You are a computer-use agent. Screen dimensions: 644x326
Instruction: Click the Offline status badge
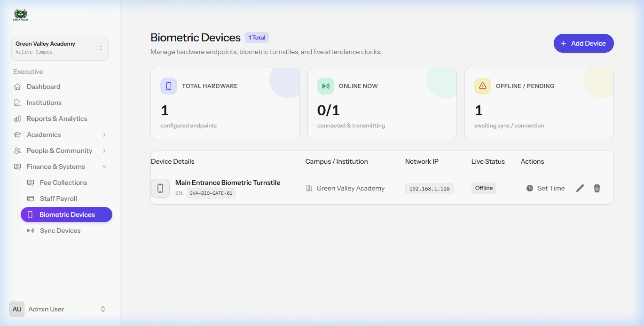(484, 188)
